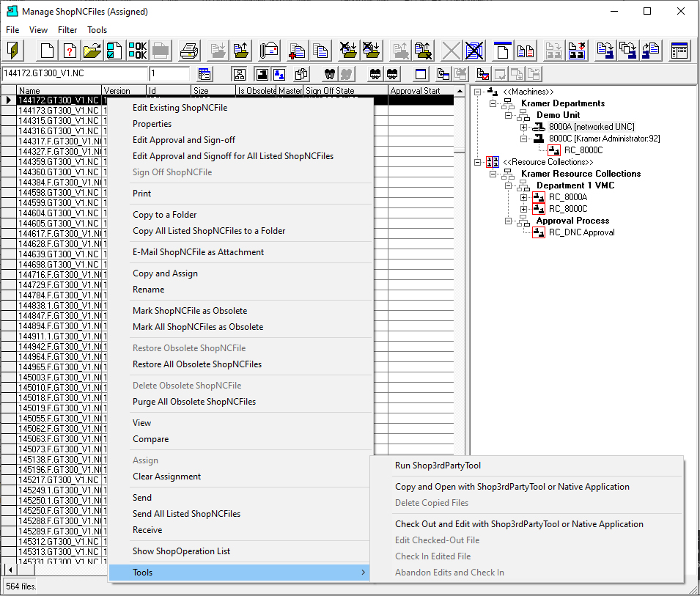Click the view single document icon

pos(503,51)
